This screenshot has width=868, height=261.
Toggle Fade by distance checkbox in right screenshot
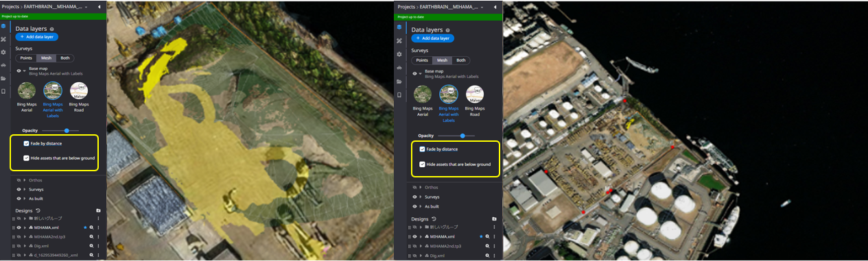pyautogui.click(x=423, y=149)
